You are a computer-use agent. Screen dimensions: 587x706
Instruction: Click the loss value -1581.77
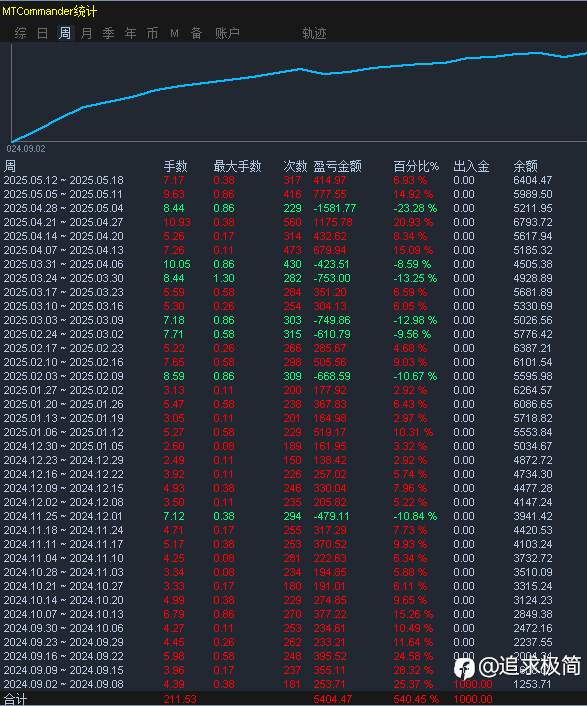[335, 208]
